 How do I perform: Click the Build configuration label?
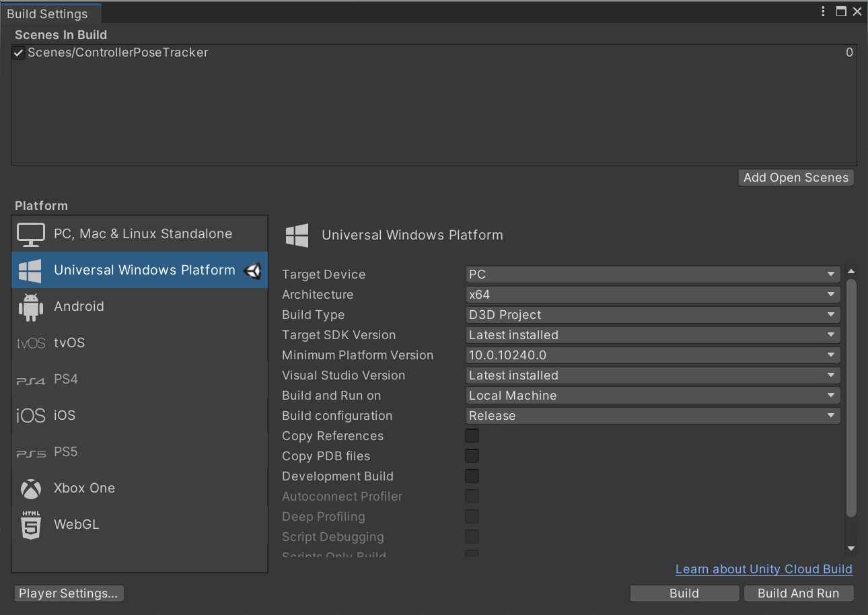pos(337,416)
